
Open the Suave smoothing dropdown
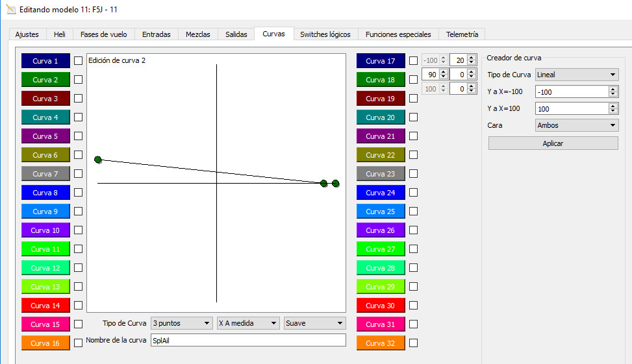tap(314, 323)
